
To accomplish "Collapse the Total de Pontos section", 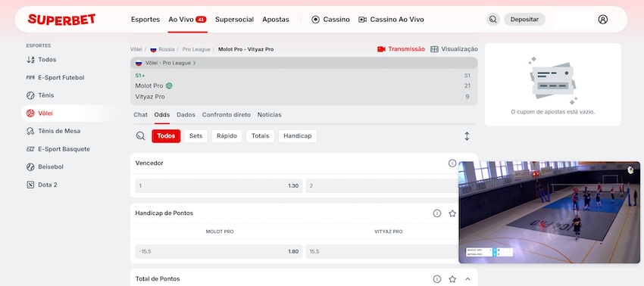I will coord(467,279).
